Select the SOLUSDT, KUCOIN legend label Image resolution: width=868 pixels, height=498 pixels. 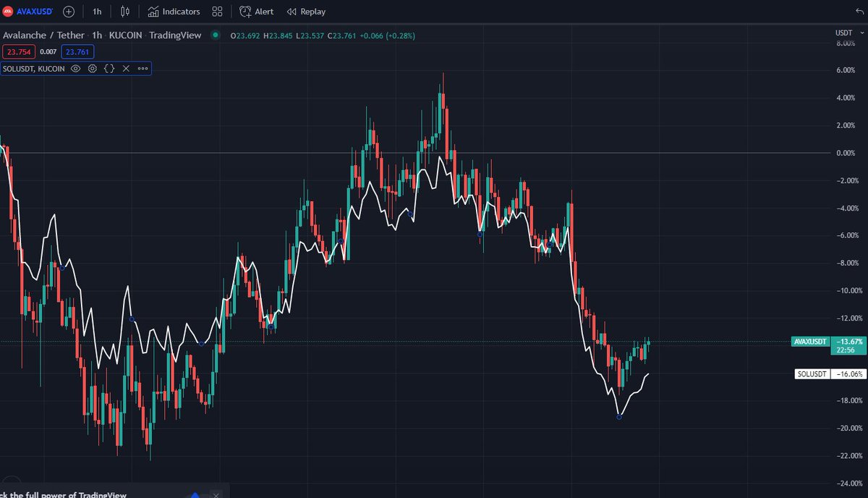33,69
